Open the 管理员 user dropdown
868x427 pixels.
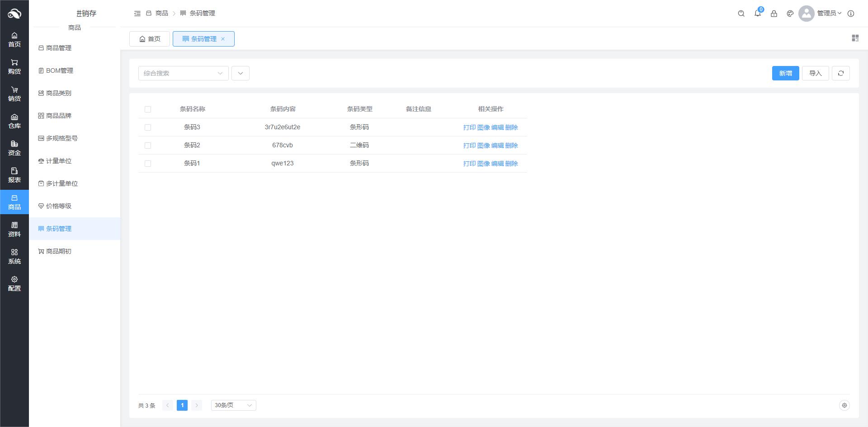click(x=829, y=14)
